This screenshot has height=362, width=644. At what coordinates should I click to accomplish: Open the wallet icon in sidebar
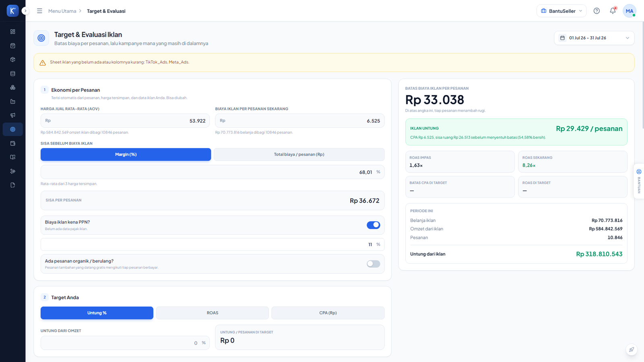[x=12, y=143]
